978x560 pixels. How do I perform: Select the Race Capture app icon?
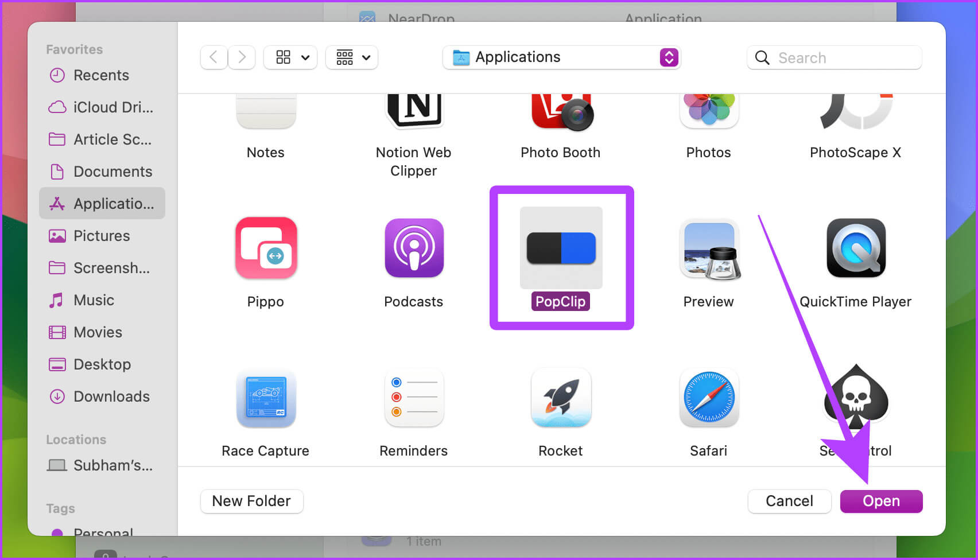pos(266,398)
